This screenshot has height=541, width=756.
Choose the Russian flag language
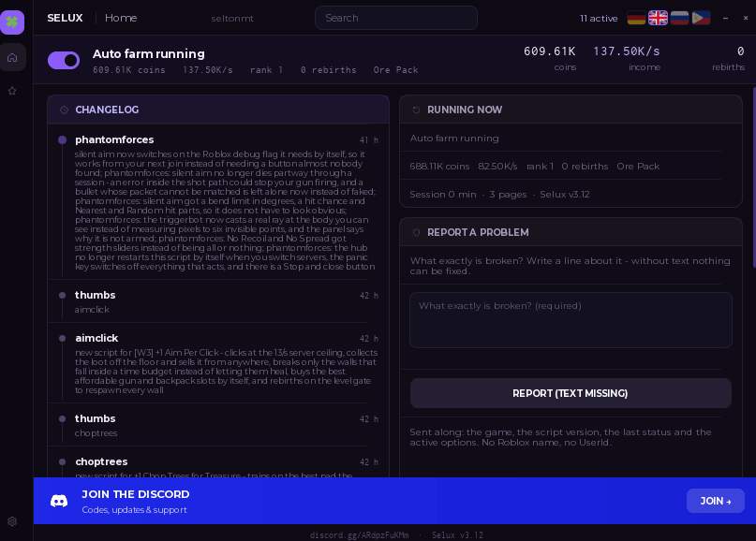coord(679,18)
